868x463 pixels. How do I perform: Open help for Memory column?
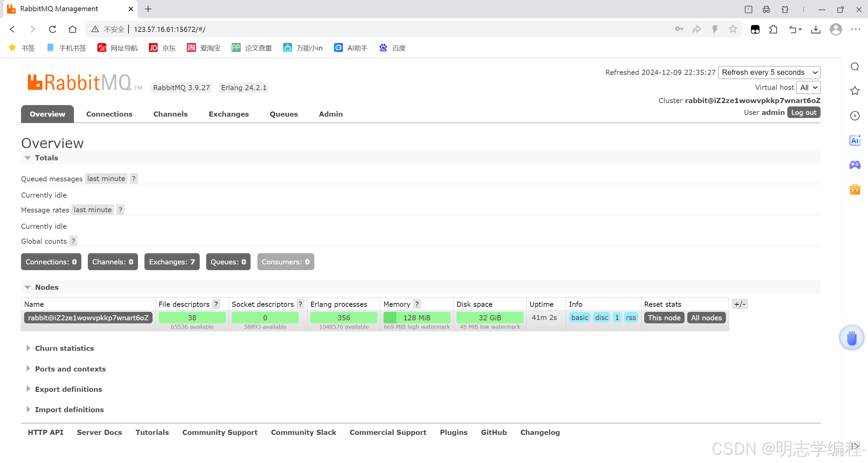coord(417,304)
